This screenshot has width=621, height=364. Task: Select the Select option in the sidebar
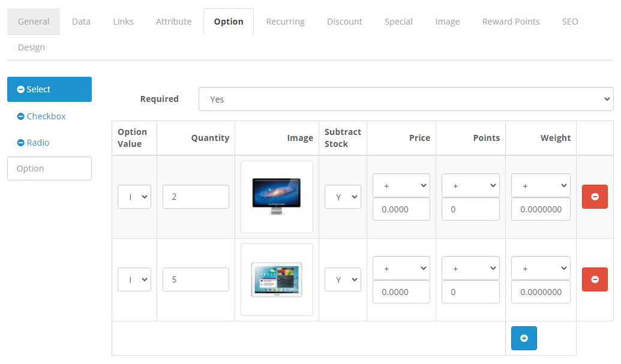tap(50, 89)
